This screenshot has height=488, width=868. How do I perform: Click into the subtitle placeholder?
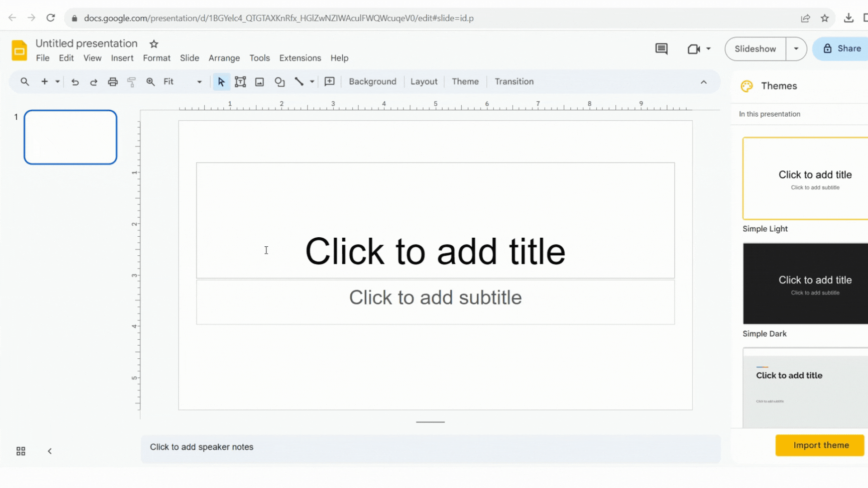[435, 302]
